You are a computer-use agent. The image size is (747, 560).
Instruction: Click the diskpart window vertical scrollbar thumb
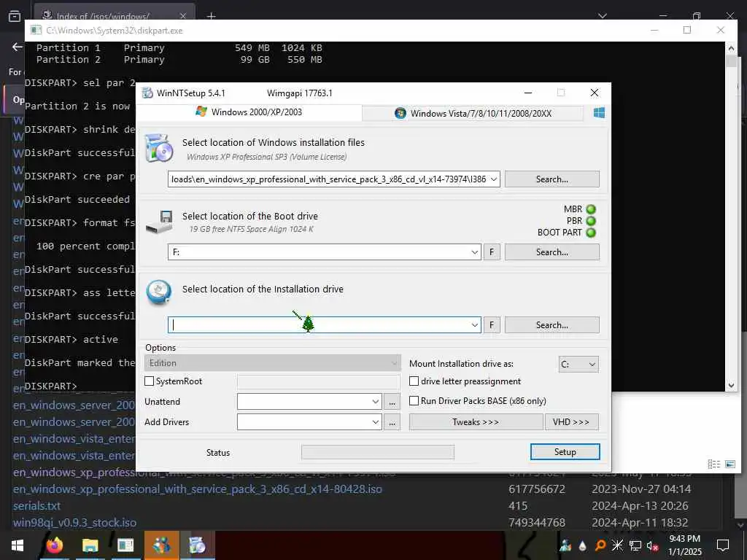[x=731, y=61]
